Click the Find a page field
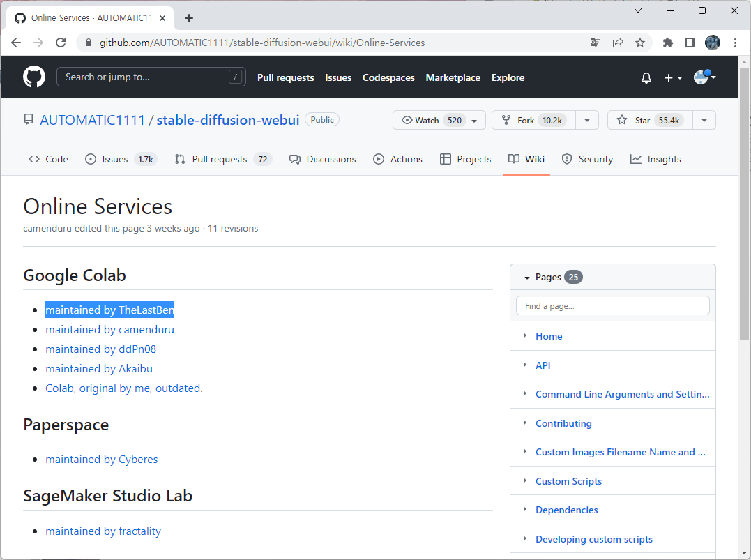The height and width of the screenshot is (560, 751). pos(612,305)
